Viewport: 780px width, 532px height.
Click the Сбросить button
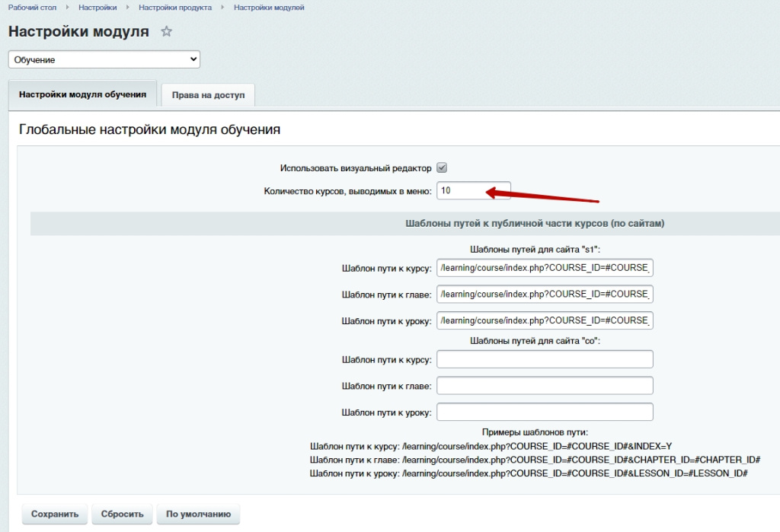[123, 514]
